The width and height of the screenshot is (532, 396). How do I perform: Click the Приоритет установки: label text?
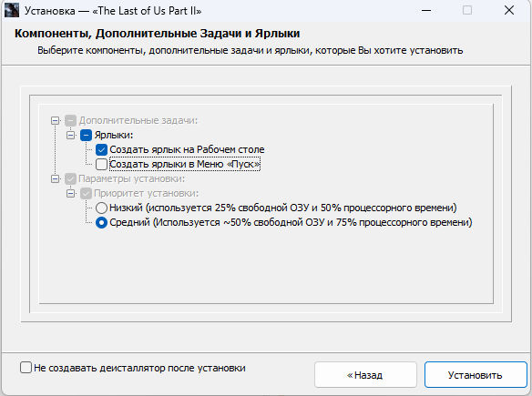pos(147,193)
